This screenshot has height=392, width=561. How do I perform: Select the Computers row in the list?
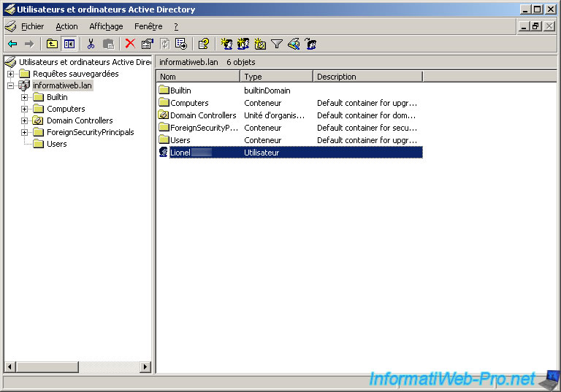tap(290, 103)
